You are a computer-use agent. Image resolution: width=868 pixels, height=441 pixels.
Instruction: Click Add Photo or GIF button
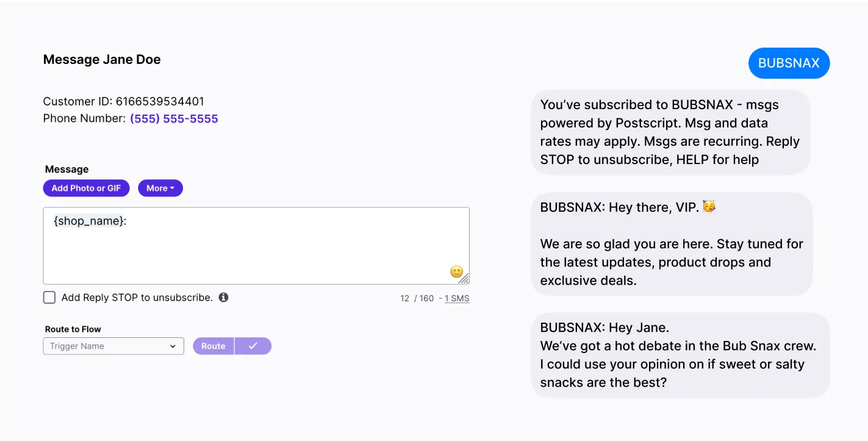pyautogui.click(x=86, y=188)
